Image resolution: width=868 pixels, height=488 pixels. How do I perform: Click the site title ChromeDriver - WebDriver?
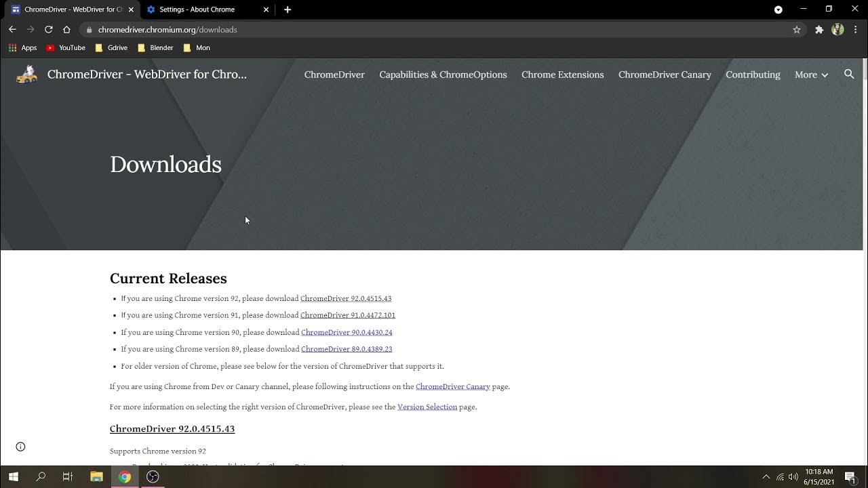[x=147, y=75]
